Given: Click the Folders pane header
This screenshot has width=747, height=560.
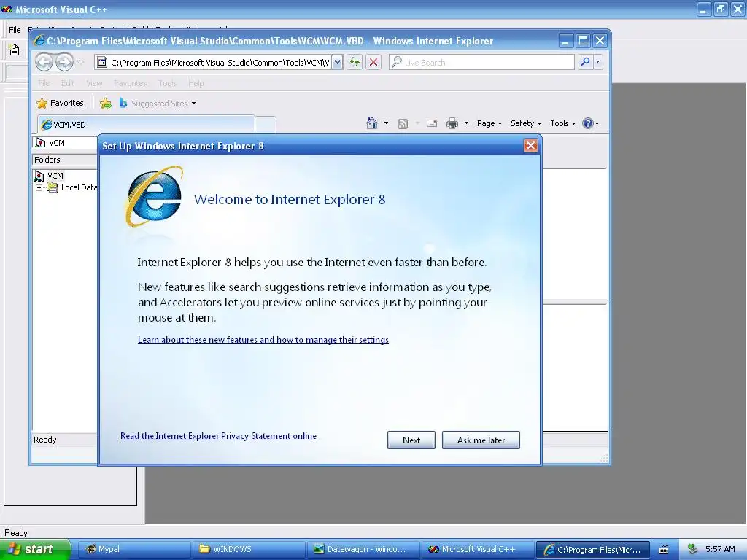Looking at the screenshot, I should 65,160.
